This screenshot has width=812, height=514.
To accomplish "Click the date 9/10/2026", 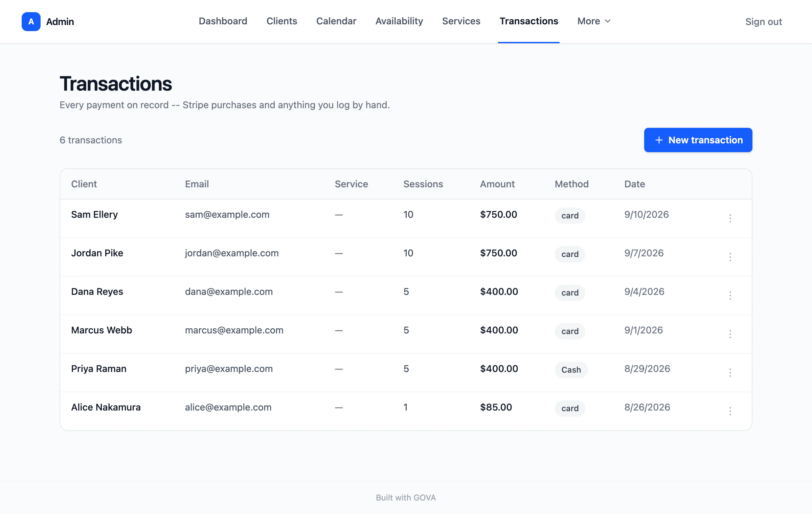I will [x=647, y=214].
